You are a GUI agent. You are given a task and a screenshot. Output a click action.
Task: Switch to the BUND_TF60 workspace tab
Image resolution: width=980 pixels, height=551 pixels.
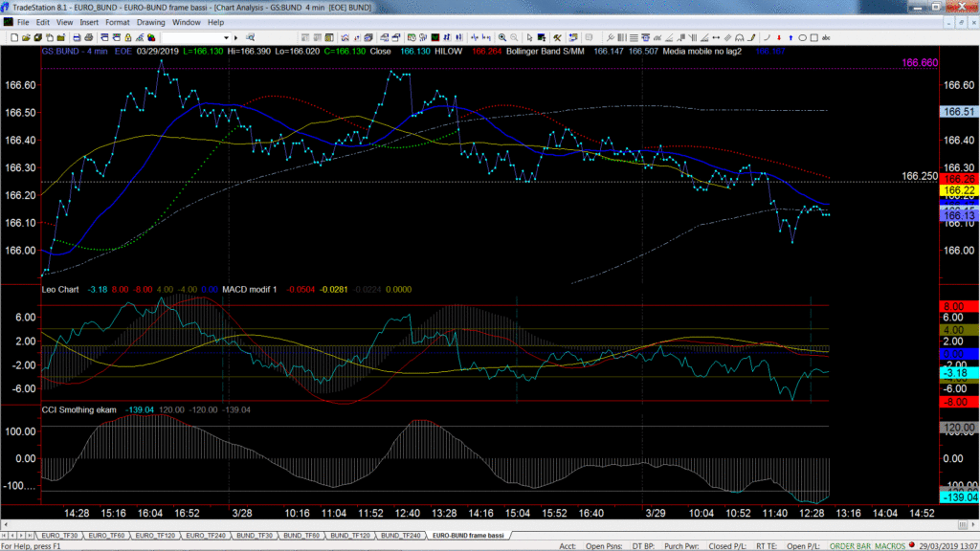tap(301, 536)
